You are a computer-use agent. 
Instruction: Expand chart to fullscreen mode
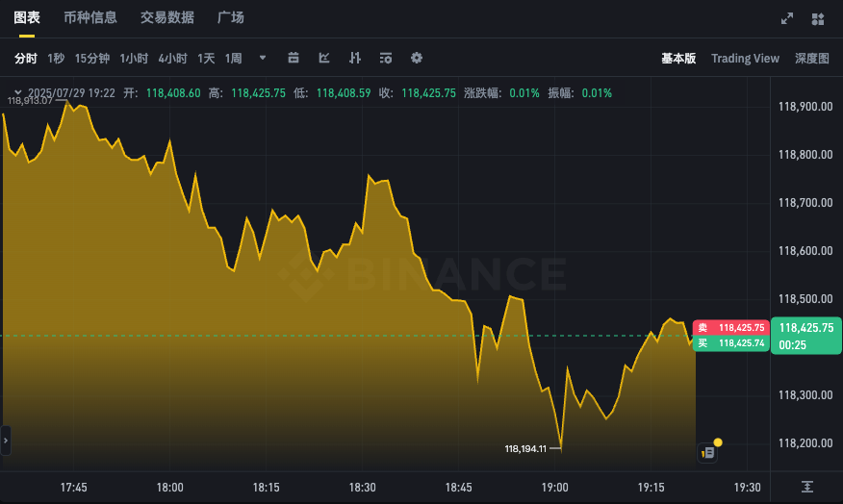(787, 18)
